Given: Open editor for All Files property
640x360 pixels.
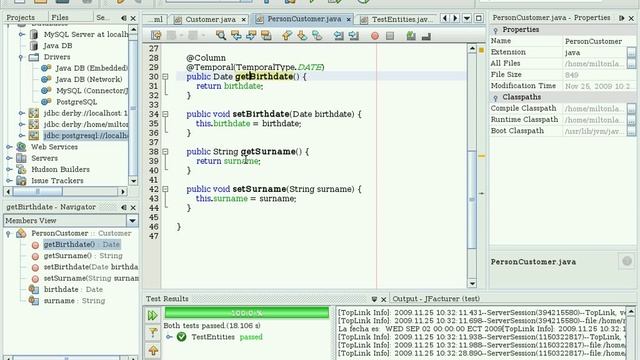Looking at the screenshot, I should point(631,64).
